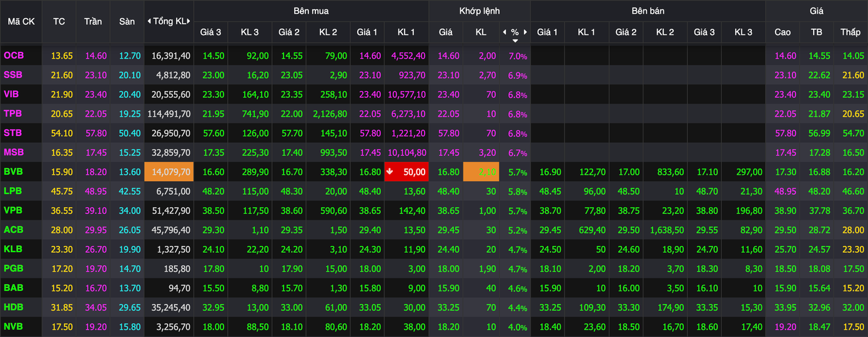Click the 57.80 matched price for STB
This screenshot has height=337, width=868.
point(448,133)
